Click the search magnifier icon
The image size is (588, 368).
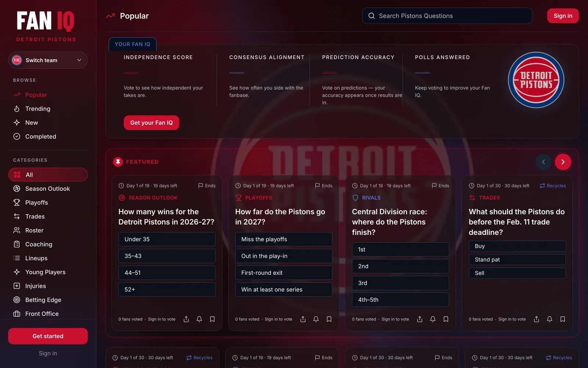372,16
